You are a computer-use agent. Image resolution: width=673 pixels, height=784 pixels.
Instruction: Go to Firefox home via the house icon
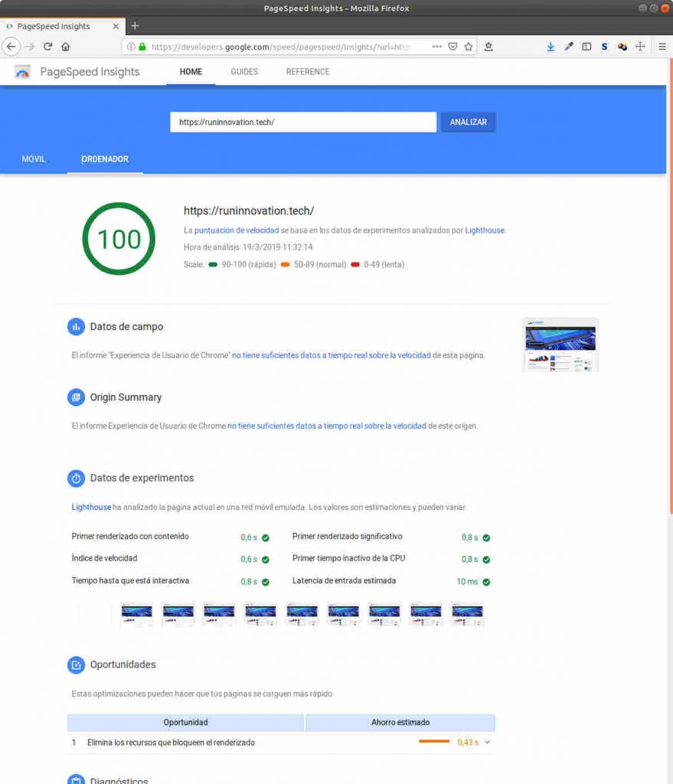pos(66,47)
